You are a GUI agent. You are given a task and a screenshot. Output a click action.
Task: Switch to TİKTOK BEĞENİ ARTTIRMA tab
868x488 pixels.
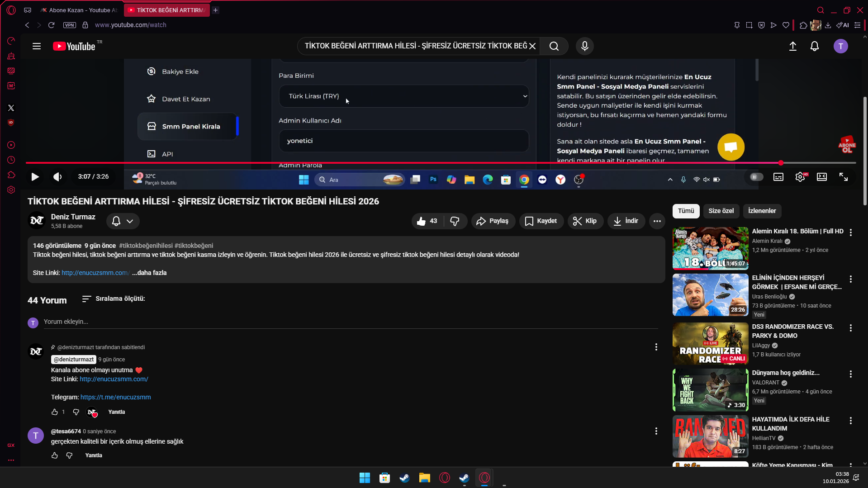click(167, 10)
